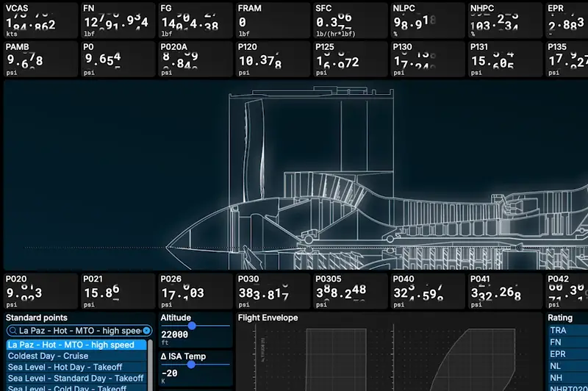Click the P130 pressure tile
The height and width of the screenshot is (391, 588).
pyautogui.click(x=428, y=60)
